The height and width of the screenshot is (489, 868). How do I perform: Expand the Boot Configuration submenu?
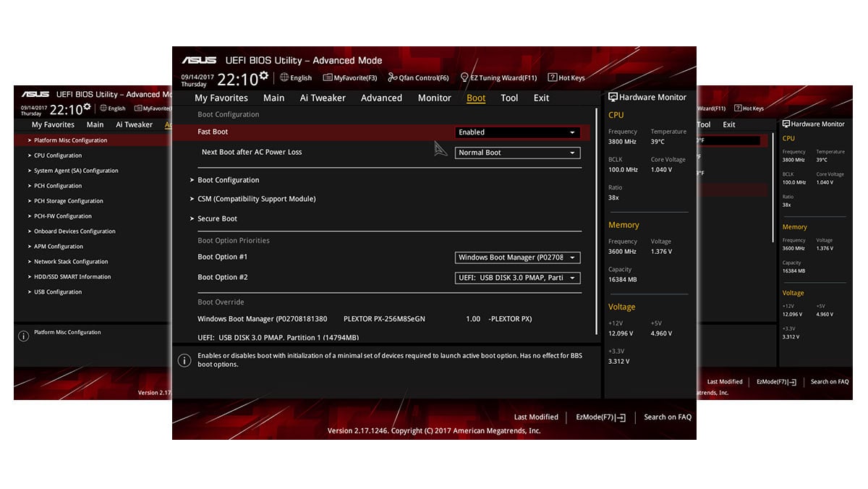coord(228,180)
